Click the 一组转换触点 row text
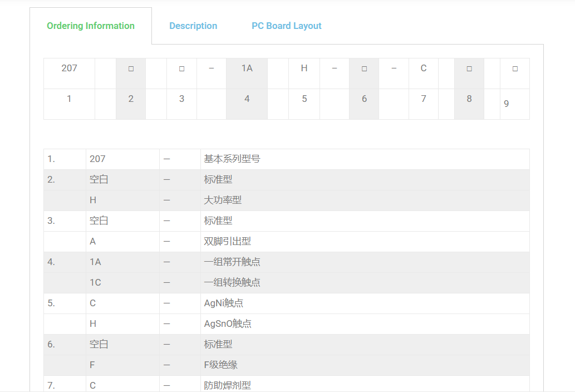 point(232,282)
